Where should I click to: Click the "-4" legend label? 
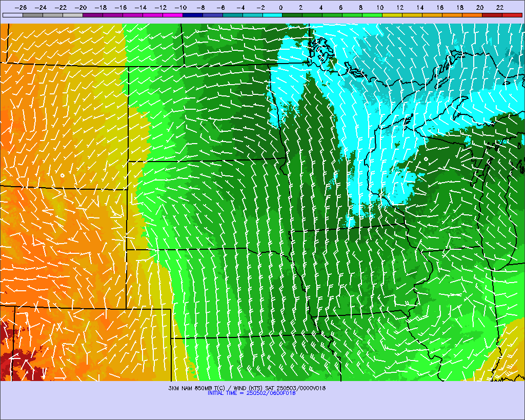(x=241, y=7)
